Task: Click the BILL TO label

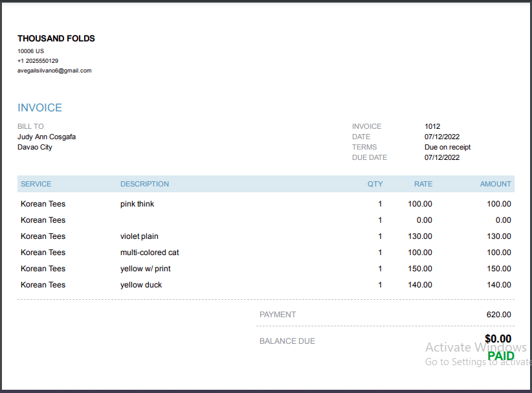Action: pyautogui.click(x=30, y=126)
